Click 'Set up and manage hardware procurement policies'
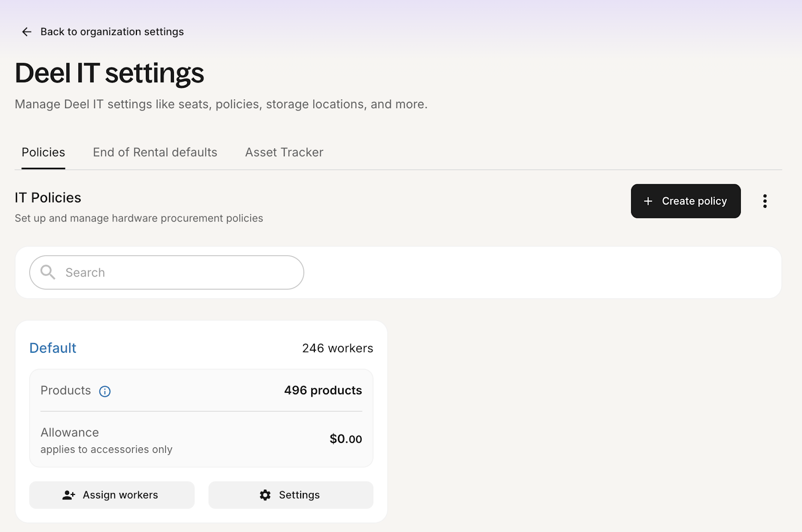 [139, 218]
